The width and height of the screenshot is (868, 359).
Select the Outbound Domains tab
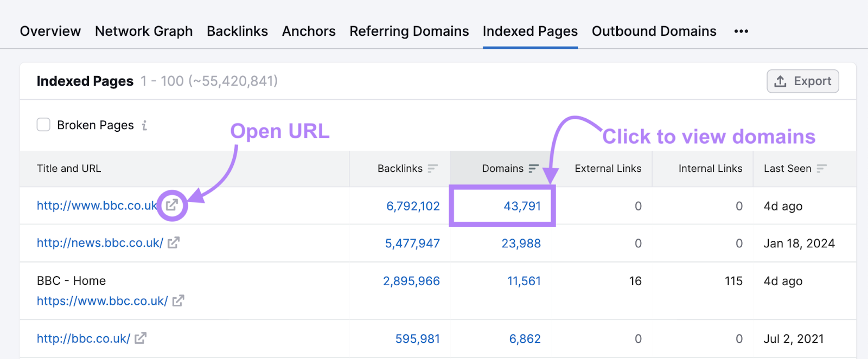pos(654,31)
